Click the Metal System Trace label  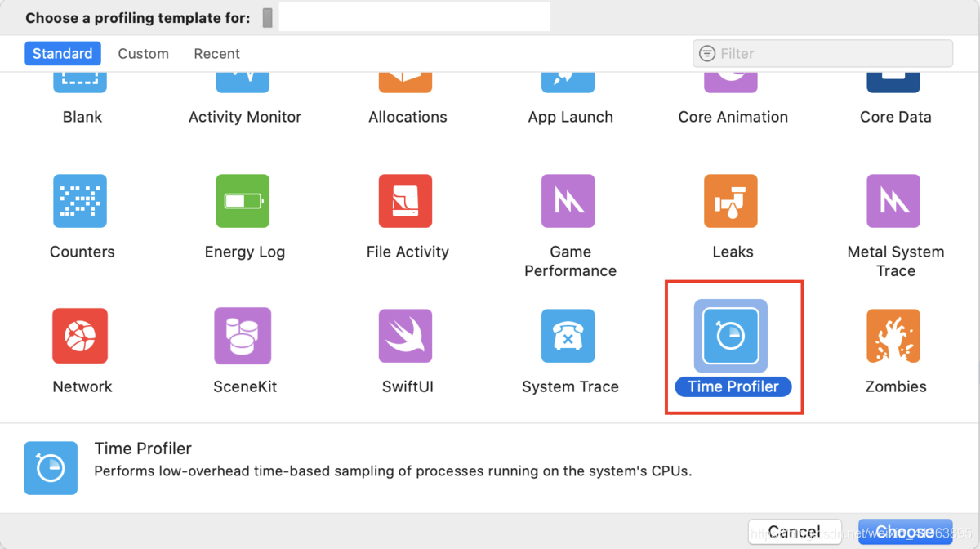896,261
